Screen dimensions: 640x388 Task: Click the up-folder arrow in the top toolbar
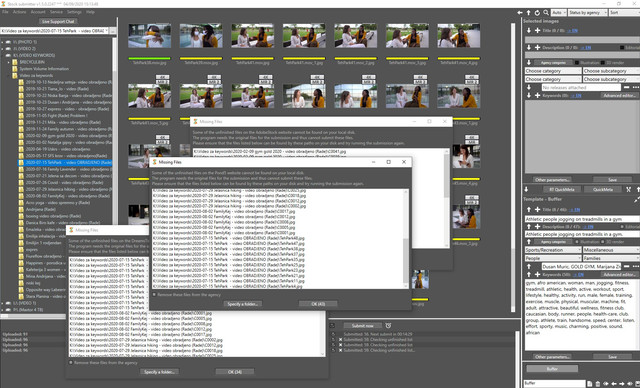528,13
